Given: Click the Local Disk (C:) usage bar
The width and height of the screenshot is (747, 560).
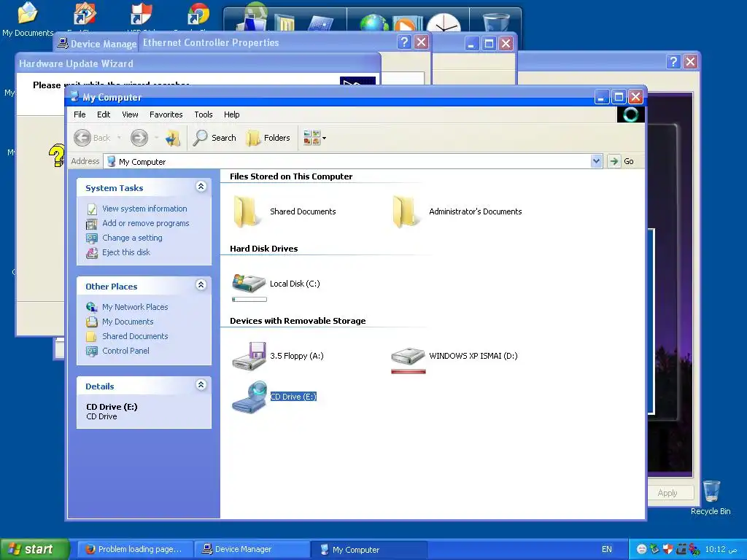Looking at the screenshot, I should click(x=249, y=300).
